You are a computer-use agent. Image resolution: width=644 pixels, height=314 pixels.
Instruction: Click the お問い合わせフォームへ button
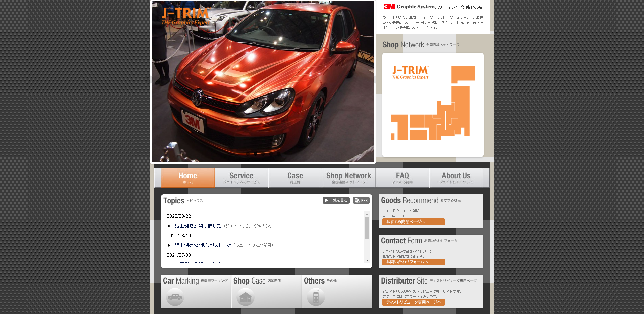pyautogui.click(x=414, y=262)
